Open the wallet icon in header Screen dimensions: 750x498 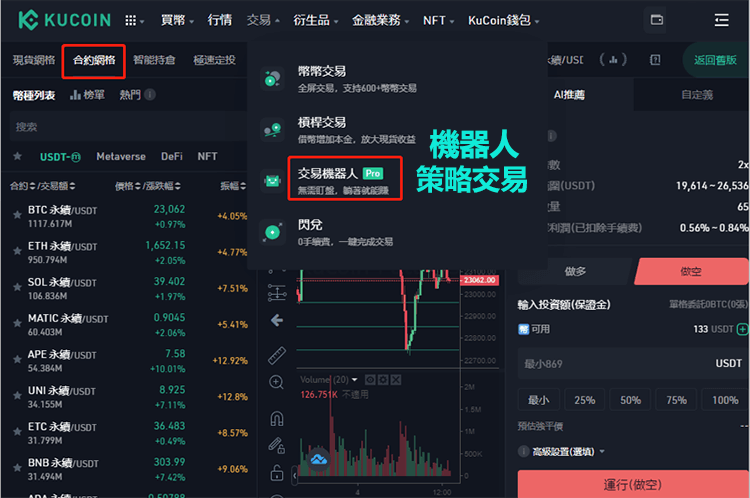pyautogui.click(x=657, y=20)
